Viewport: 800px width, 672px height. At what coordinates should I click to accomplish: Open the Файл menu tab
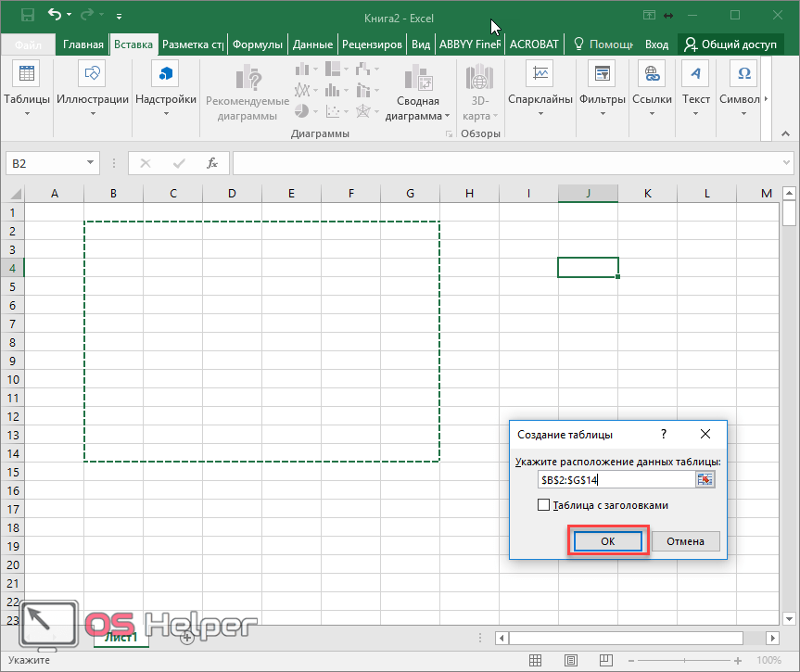tap(28, 44)
